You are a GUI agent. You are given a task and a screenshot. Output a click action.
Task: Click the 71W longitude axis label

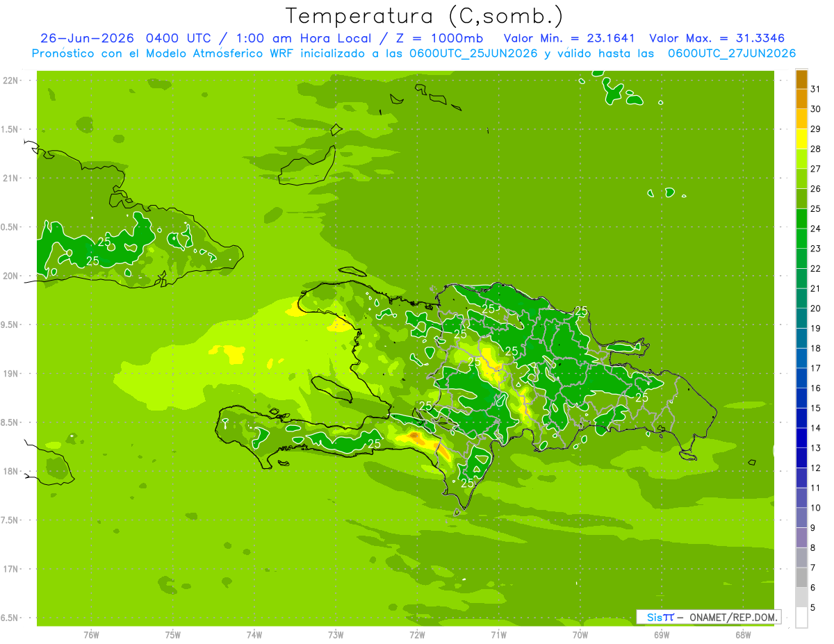(498, 634)
